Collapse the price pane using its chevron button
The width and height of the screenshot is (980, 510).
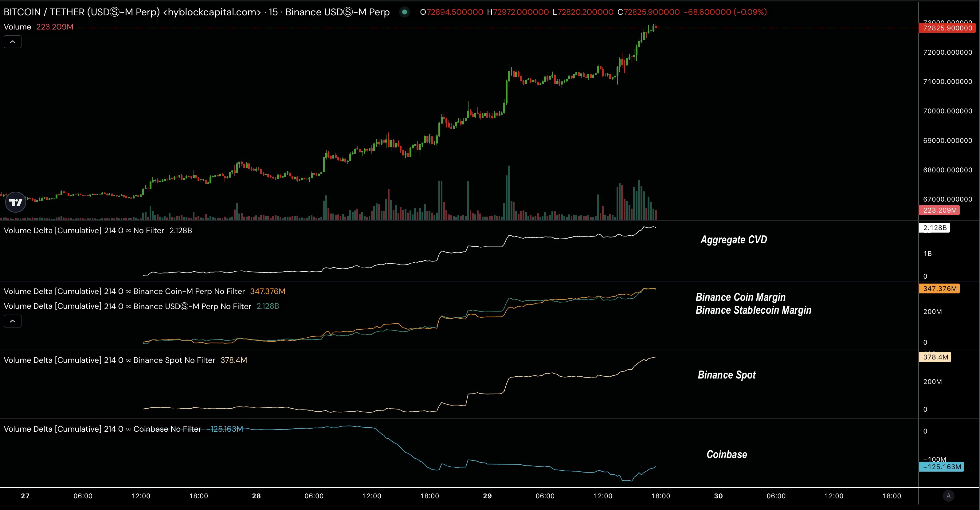click(13, 41)
